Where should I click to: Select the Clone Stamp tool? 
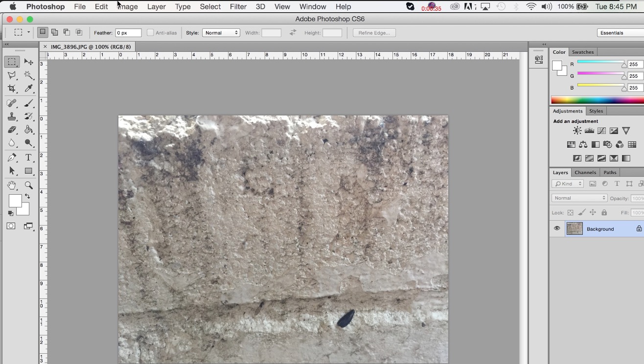point(12,116)
